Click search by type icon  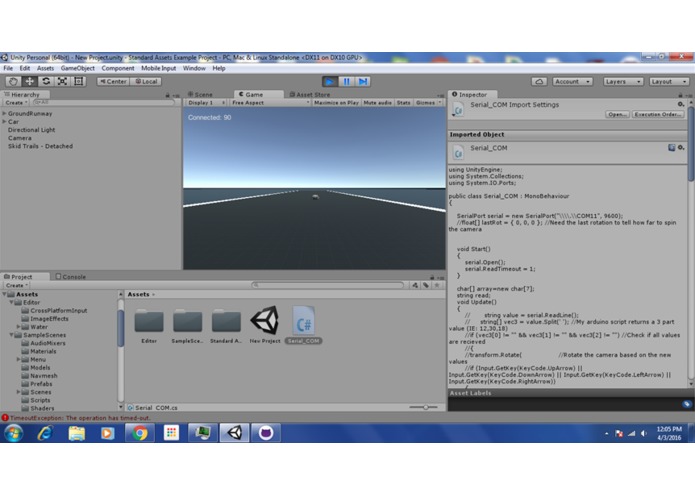(415, 285)
